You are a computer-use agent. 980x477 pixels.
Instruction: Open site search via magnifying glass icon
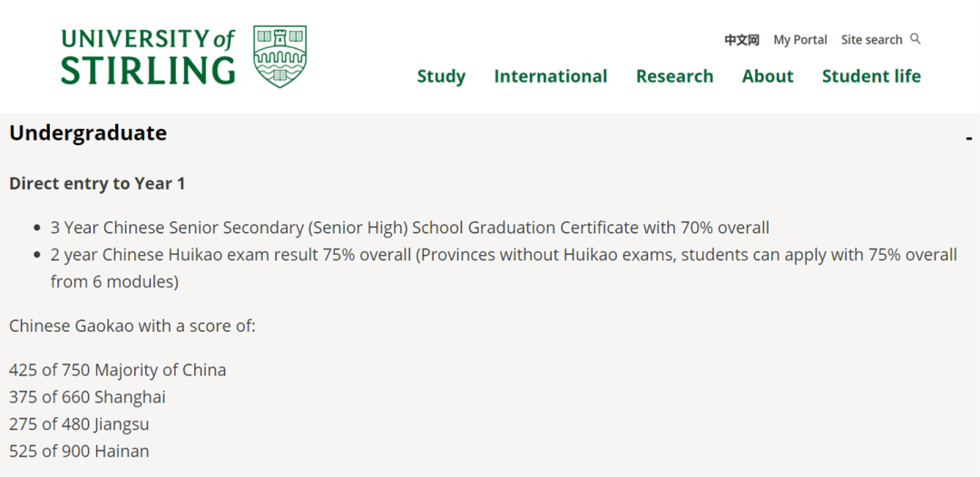coord(916,39)
